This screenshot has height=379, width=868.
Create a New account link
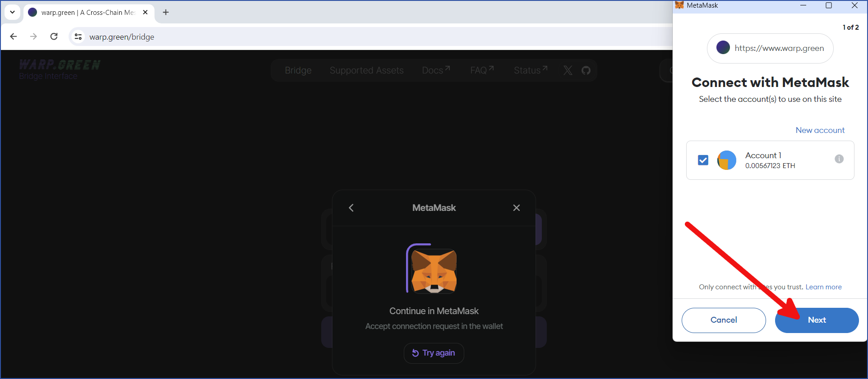pyautogui.click(x=820, y=130)
